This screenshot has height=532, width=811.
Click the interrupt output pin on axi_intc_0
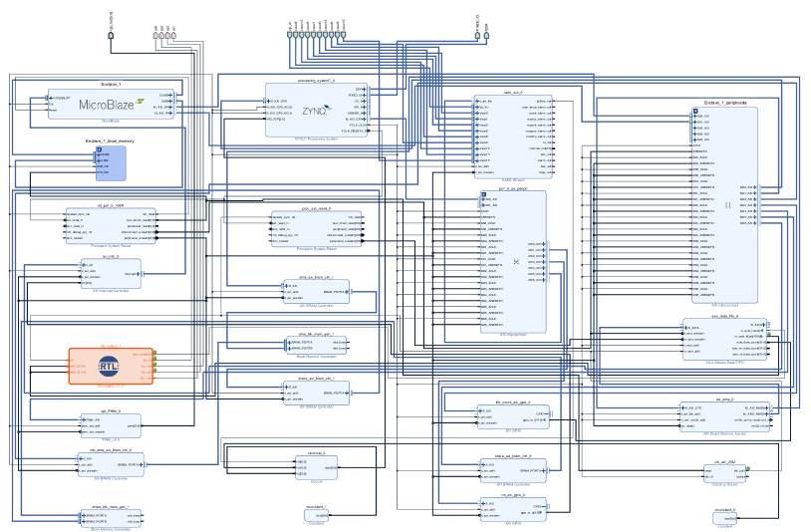[x=138, y=274]
